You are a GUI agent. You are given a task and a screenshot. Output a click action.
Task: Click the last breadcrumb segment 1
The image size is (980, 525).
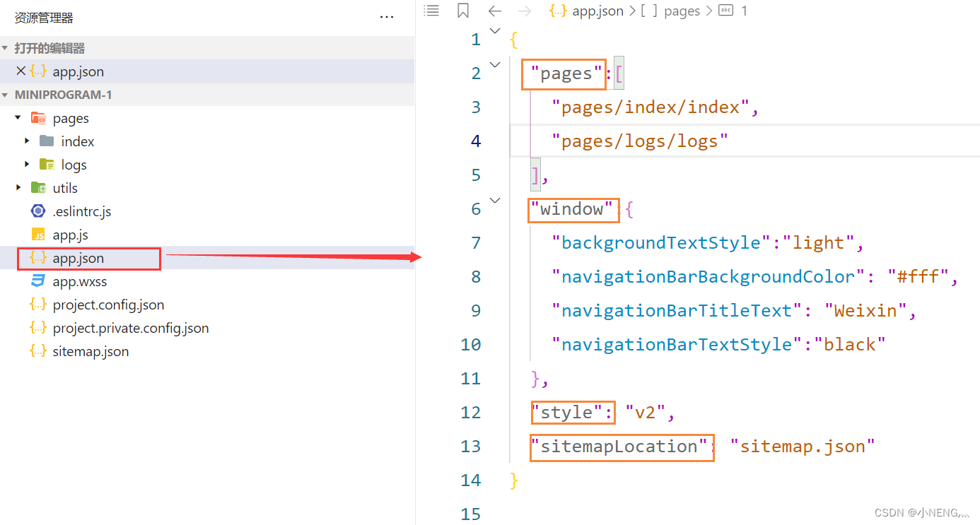pyautogui.click(x=745, y=11)
